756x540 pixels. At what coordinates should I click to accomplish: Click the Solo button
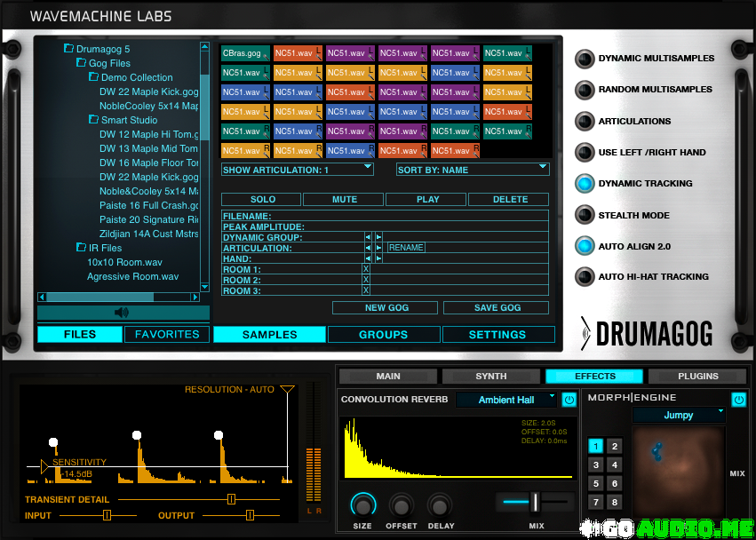pos(261,199)
